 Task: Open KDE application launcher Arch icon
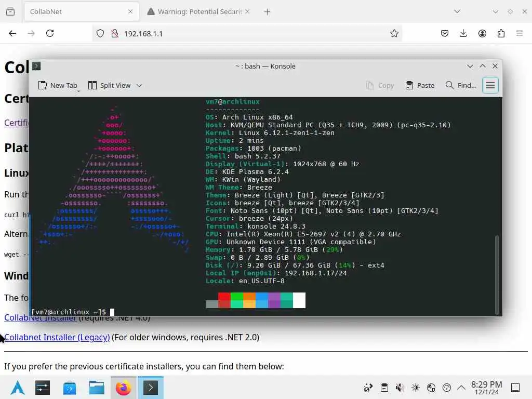[18, 388]
